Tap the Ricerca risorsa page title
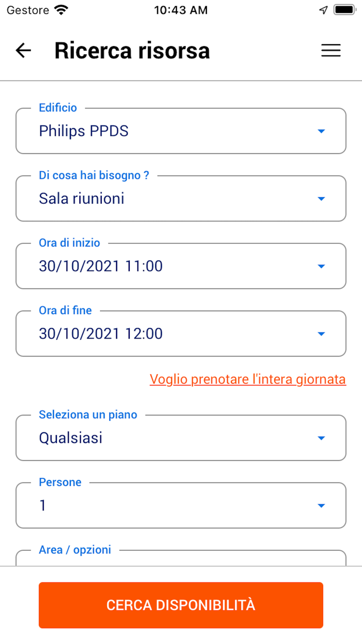This screenshot has height=644, width=362. tap(132, 51)
